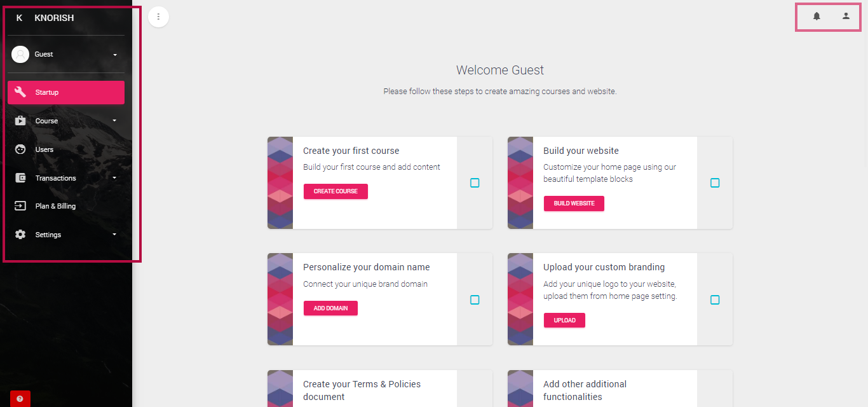Check the Create your first course checkbox
The image size is (868, 407).
coord(475,183)
